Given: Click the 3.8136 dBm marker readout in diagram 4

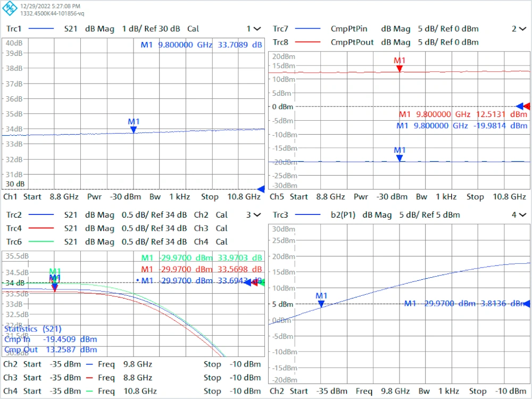Looking at the screenshot, I should [503, 303].
